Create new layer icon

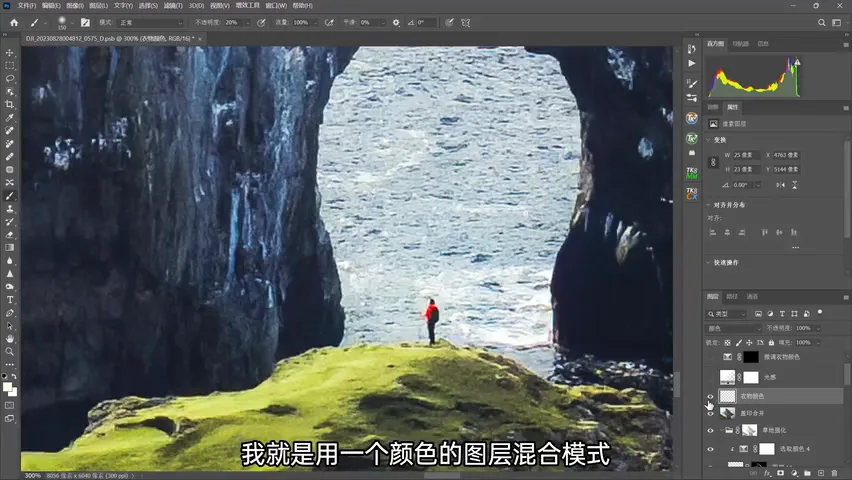click(x=821, y=473)
